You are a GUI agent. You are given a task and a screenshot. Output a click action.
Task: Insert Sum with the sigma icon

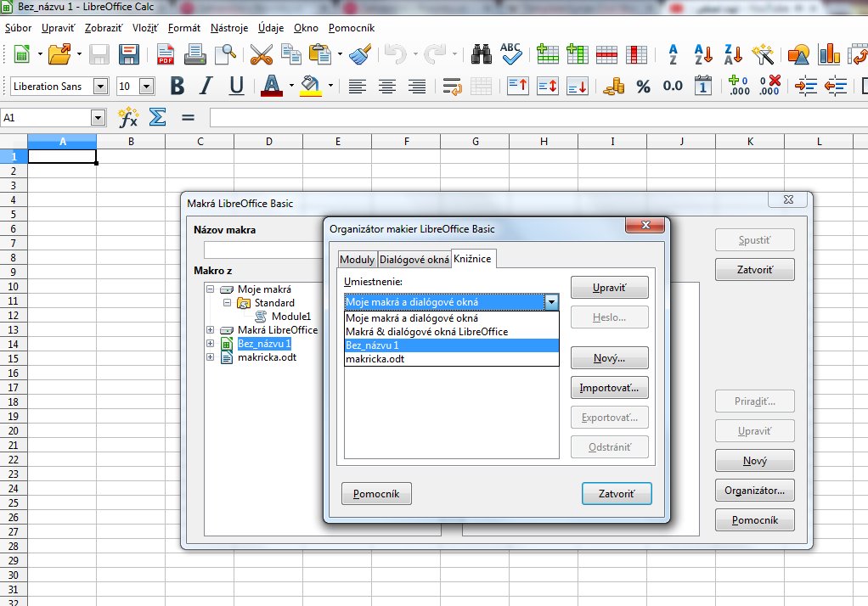[158, 117]
